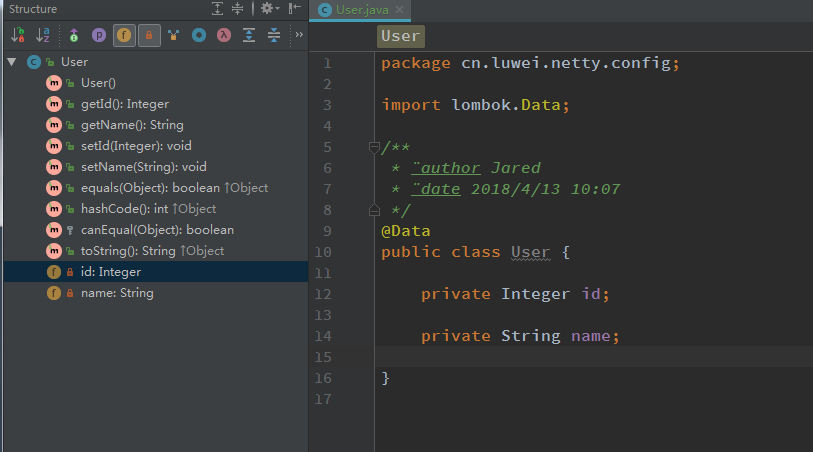This screenshot has width=813, height=452.
Task: Collapse the User class tree node
Action: click(11, 62)
